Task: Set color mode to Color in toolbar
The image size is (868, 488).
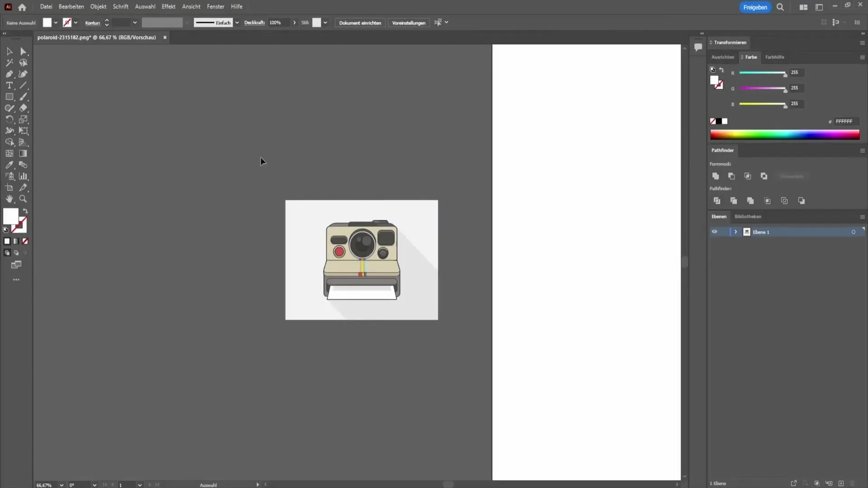Action: (x=7, y=241)
